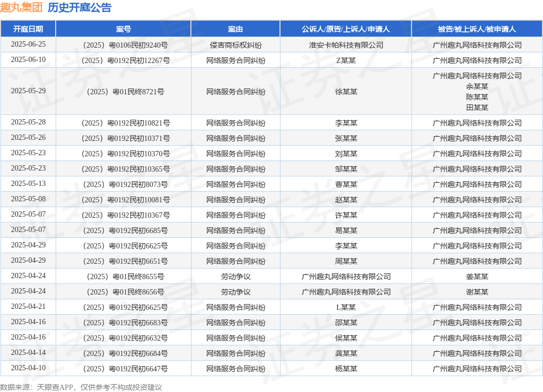Click plaintiff 邹某某
This screenshot has width=543, height=392.
coord(346,169)
